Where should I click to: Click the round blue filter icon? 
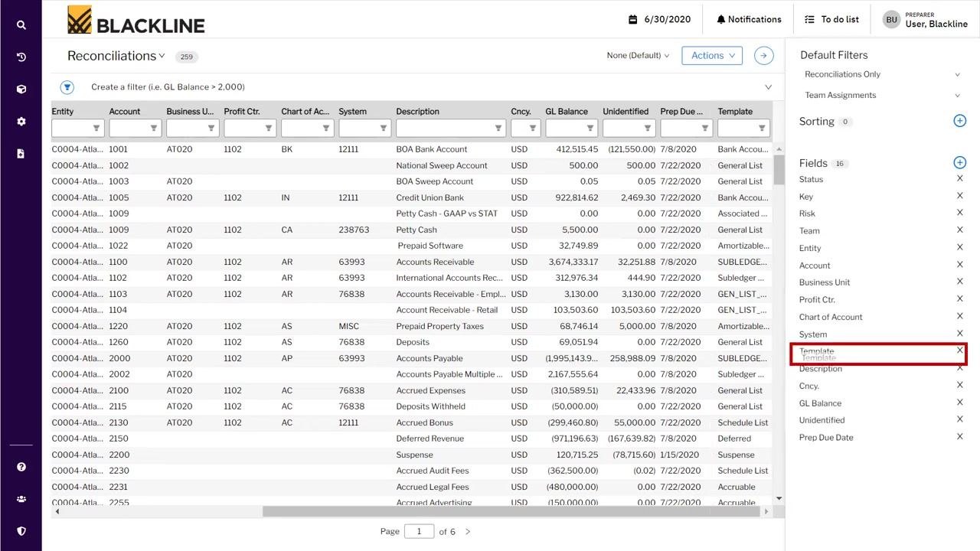(x=67, y=86)
